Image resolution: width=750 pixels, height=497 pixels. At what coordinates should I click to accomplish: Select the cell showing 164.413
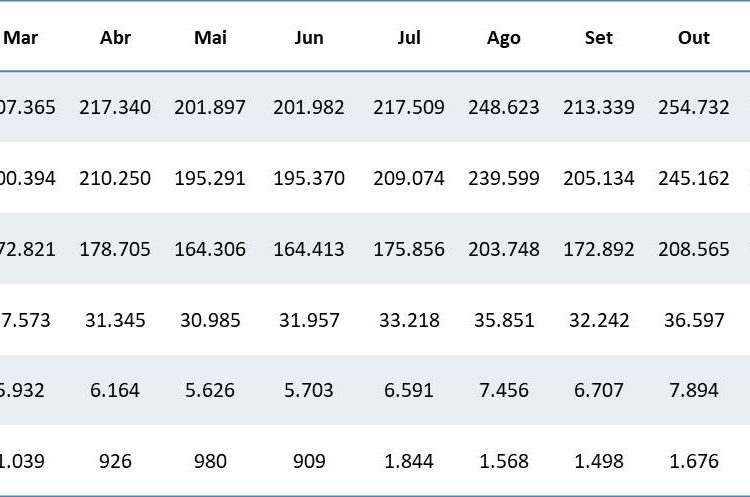309,249
